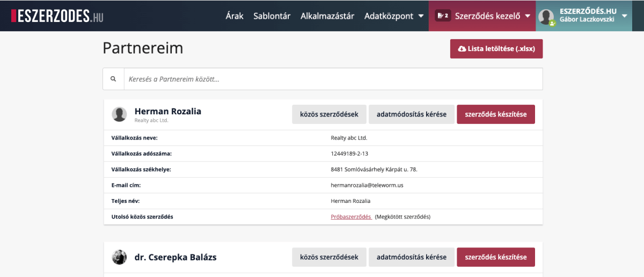This screenshot has width=644, height=277.
Task: Show közös szerződések for Herman Rozalia
Action: pos(329,114)
